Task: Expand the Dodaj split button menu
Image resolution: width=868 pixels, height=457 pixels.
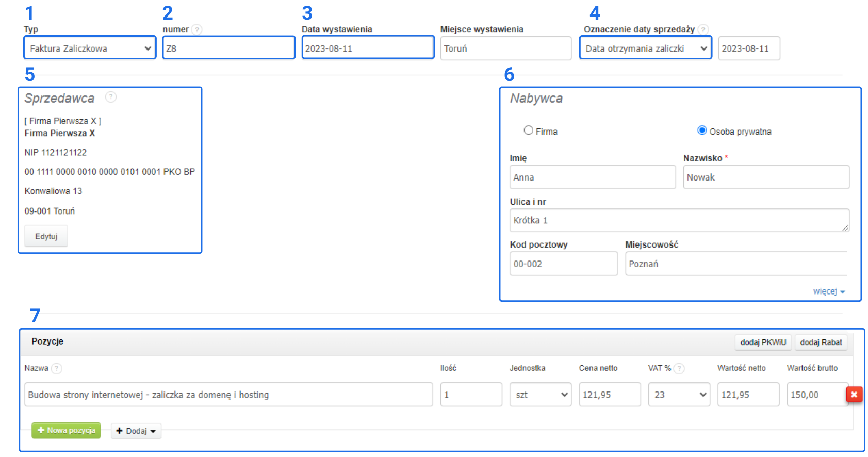Action: click(x=136, y=431)
